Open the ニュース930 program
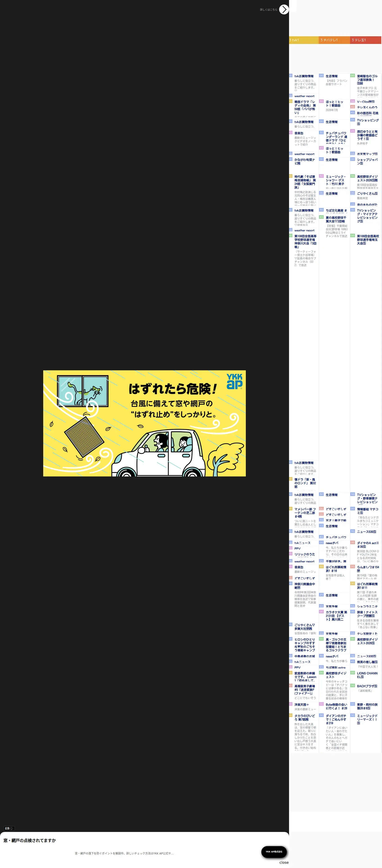The width and height of the screenshot is (382, 868). [x=366, y=656]
